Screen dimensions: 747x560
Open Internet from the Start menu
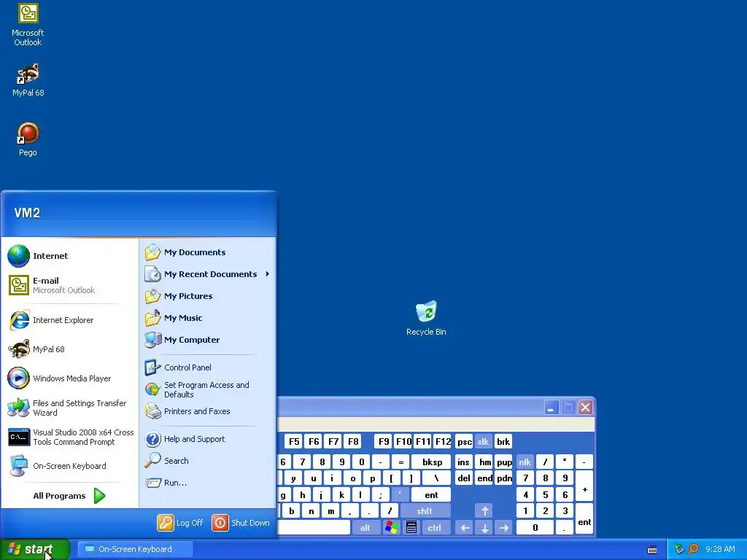(69, 256)
